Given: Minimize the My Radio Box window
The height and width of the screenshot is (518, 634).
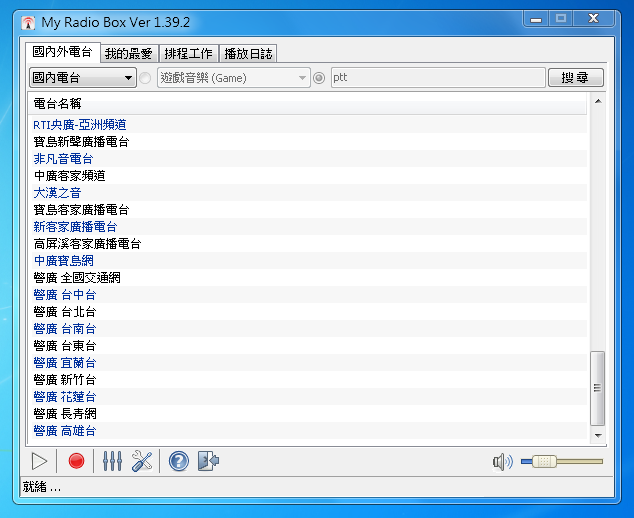Looking at the screenshot, I should coord(536,19).
